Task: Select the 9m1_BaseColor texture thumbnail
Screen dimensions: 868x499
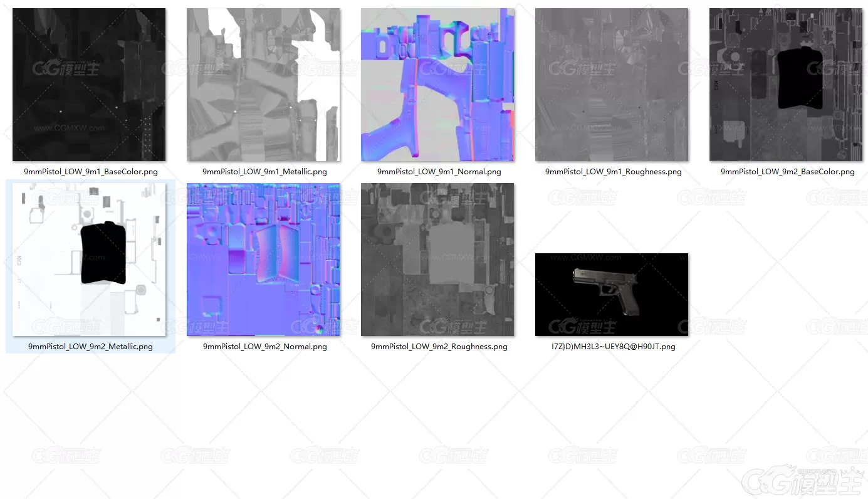Action: pos(89,85)
